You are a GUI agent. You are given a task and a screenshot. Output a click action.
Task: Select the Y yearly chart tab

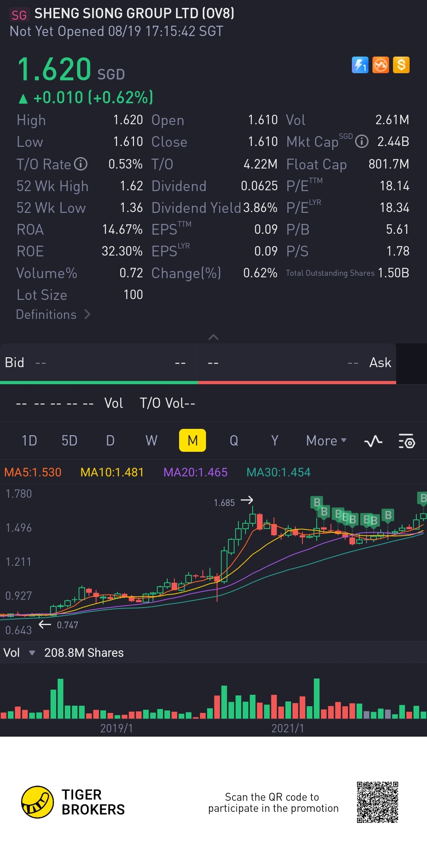pos(275,440)
